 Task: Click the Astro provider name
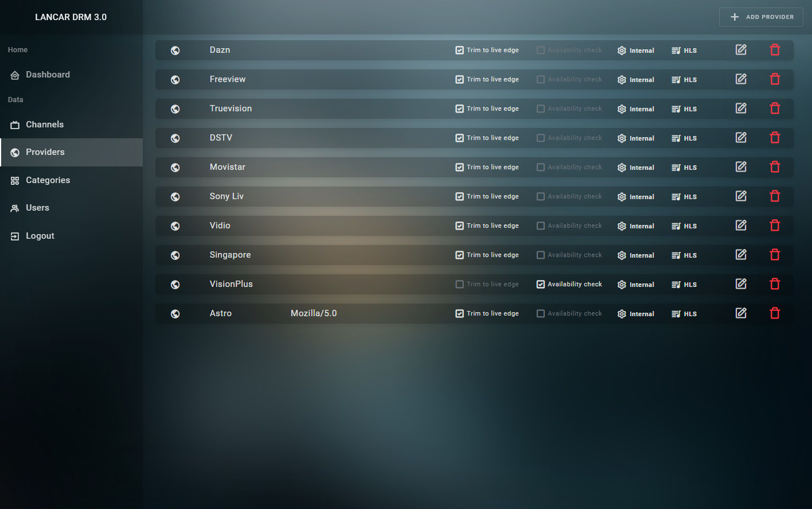pos(221,313)
